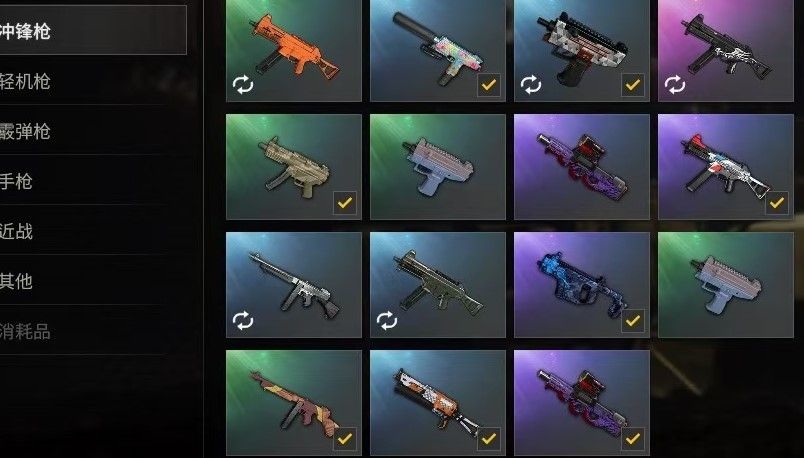Click the swap icon on orange UMP skin

pos(243,85)
